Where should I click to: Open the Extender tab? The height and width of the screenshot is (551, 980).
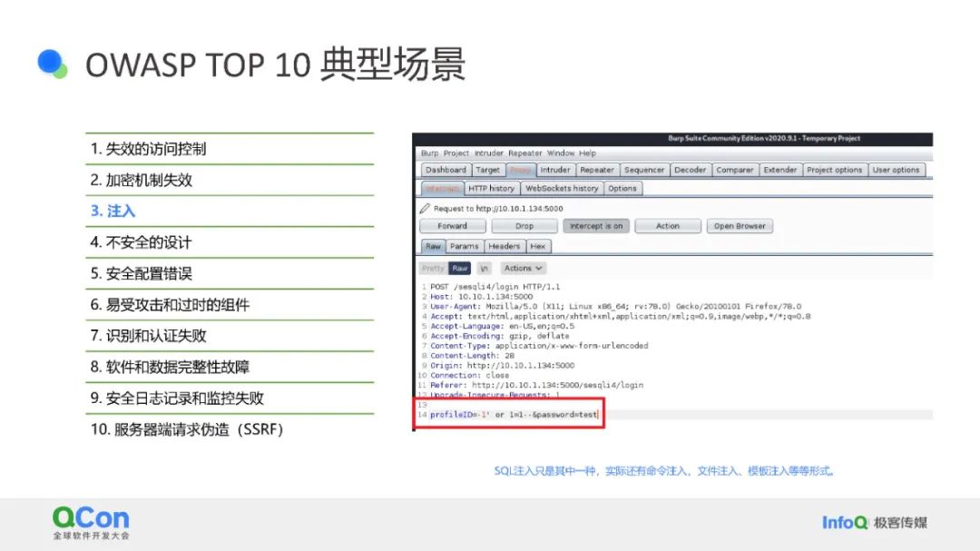tap(780, 170)
